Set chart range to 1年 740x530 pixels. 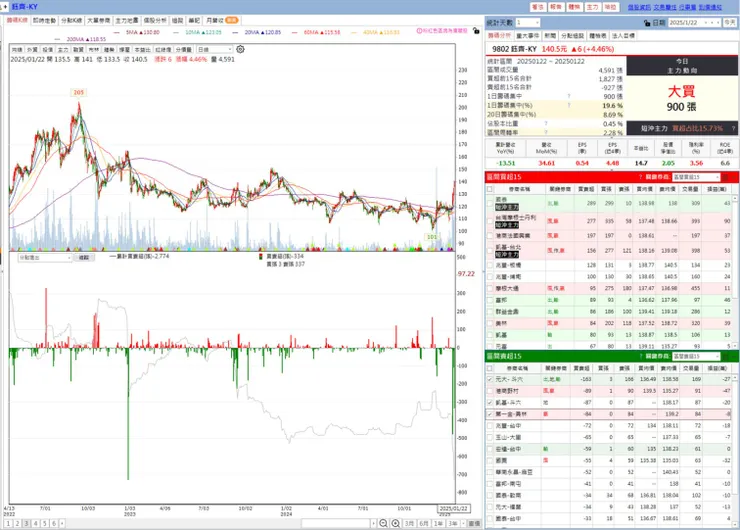pyautogui.click(x=438, y=523)
